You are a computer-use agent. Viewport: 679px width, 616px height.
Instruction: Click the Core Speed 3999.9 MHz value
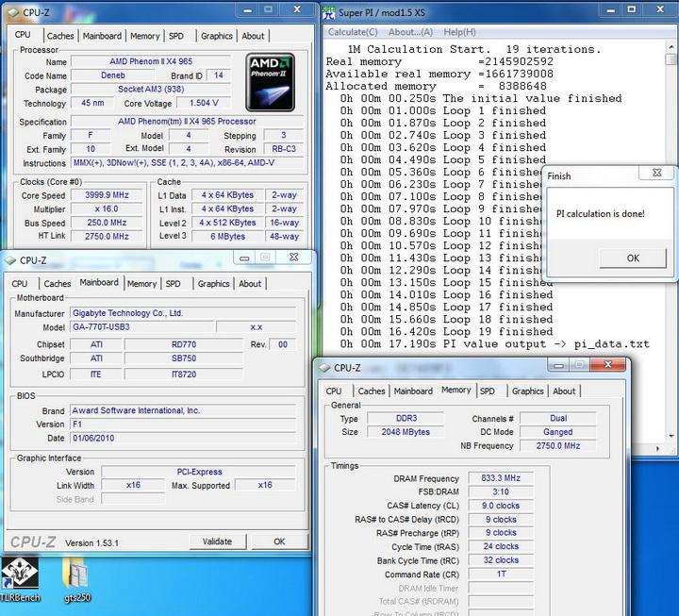tap(107, 195)
